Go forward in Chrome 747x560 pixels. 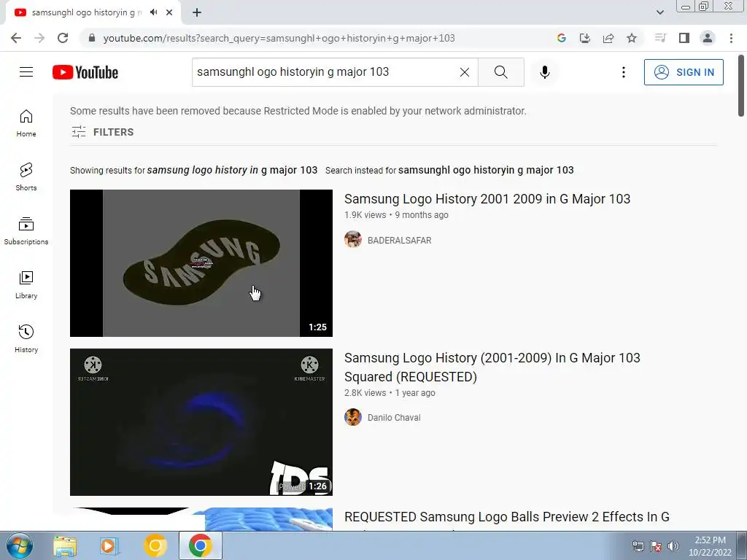click(x=39, y=38)
